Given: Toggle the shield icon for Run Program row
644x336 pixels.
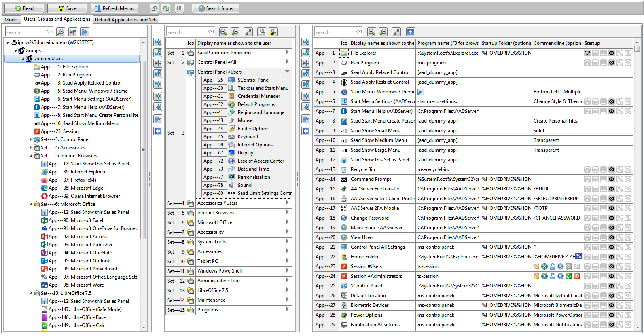Looking at the screenshot, I should tap(619, 63).
